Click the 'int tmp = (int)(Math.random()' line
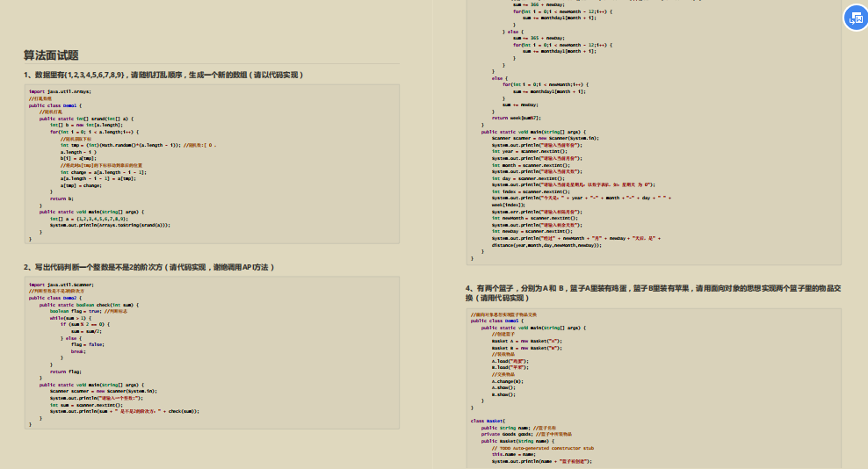Viewport: 868px width, 469px height. pyautogui.click(x=139, y=145)
